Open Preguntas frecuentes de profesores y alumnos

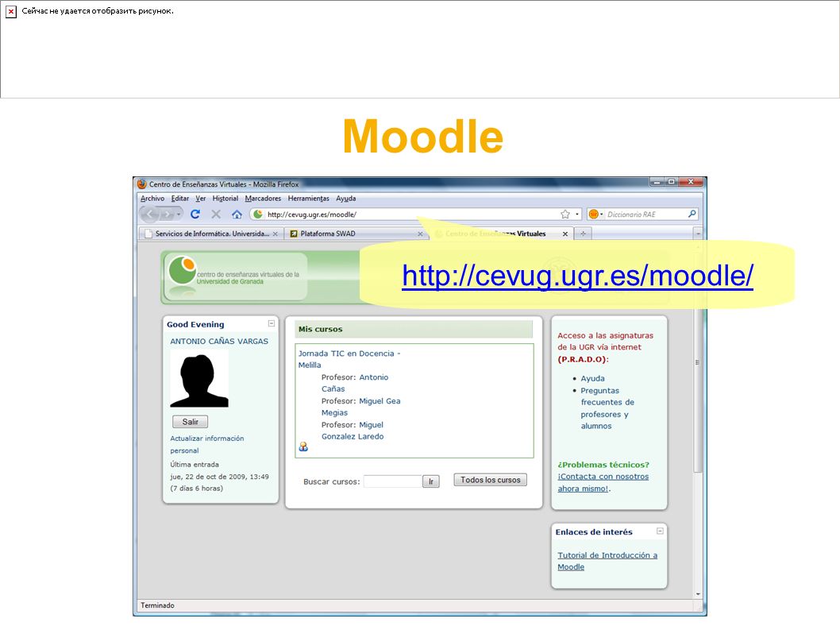(x=607, y=408)
